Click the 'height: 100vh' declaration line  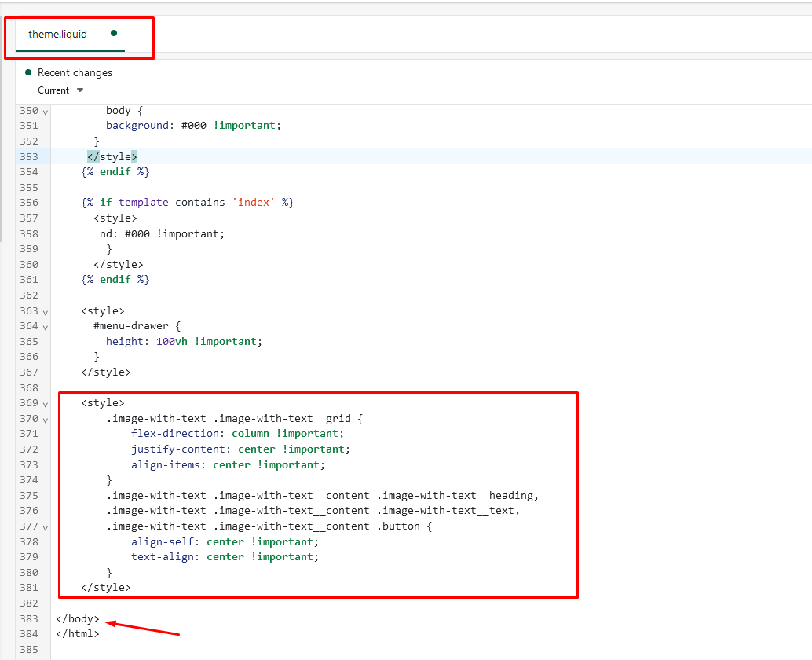(182, 342)
